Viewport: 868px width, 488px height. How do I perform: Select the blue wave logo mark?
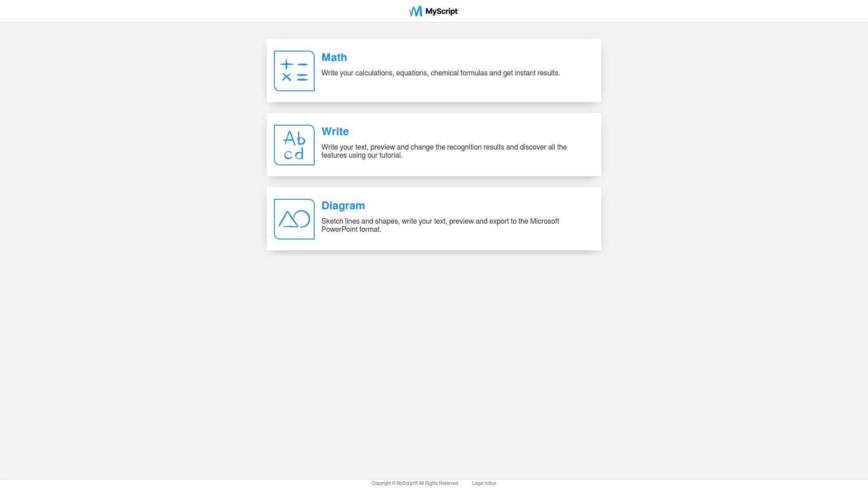click(415, 11)
